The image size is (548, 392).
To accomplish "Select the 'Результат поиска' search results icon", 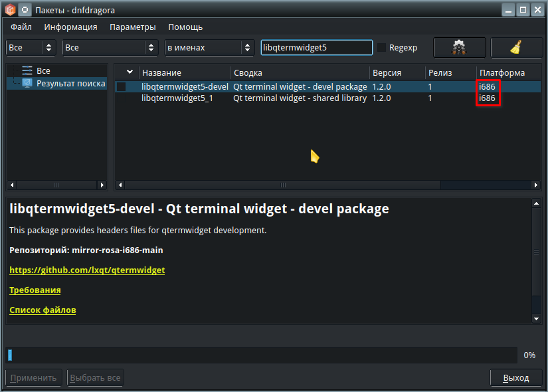I will click(27, 83).
